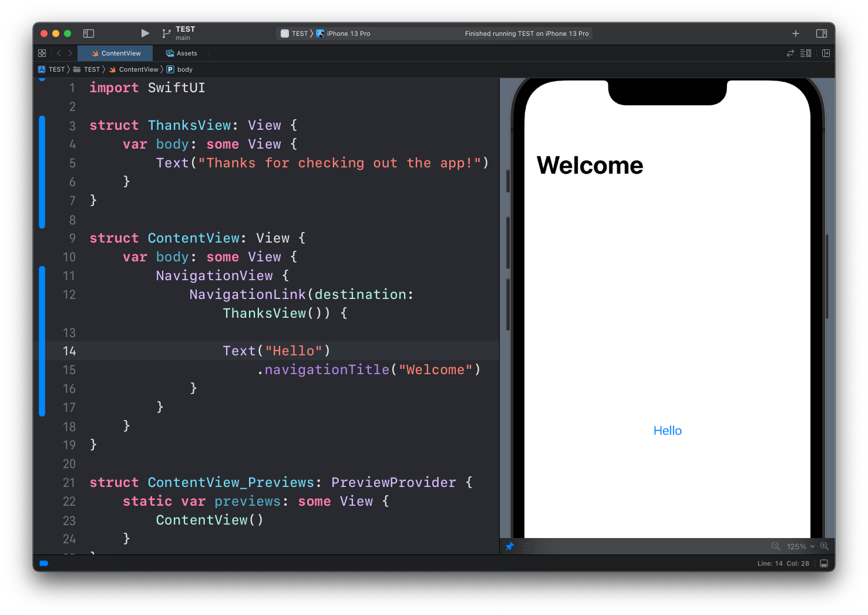This screenshot has height=615, width=868.
Task: Open the editor options icon
Action: (x=806, y=53)
